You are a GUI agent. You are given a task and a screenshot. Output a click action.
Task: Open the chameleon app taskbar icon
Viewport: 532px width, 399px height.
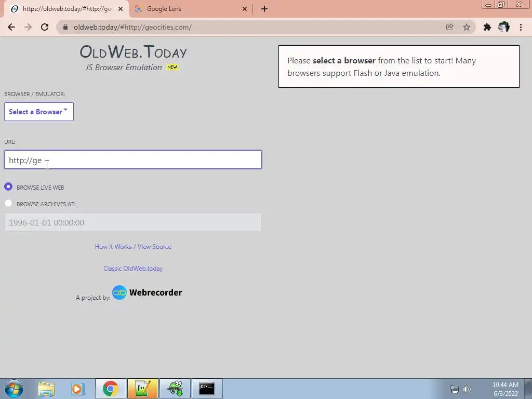pyautogui.click(x=175, y=389)
